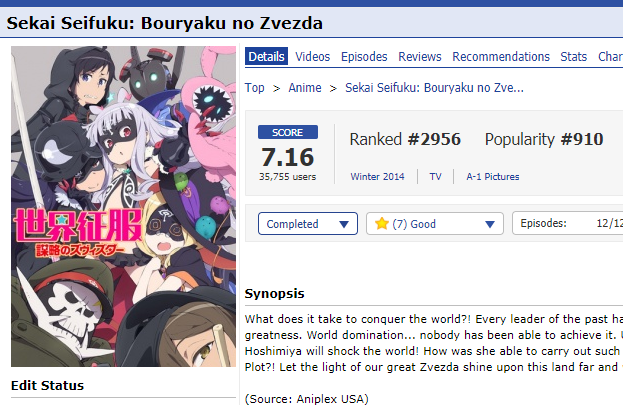This screenshot has width=623, height=405.
Task: Click the blue SCORE label badge
Action: click(x=288, y=132)
